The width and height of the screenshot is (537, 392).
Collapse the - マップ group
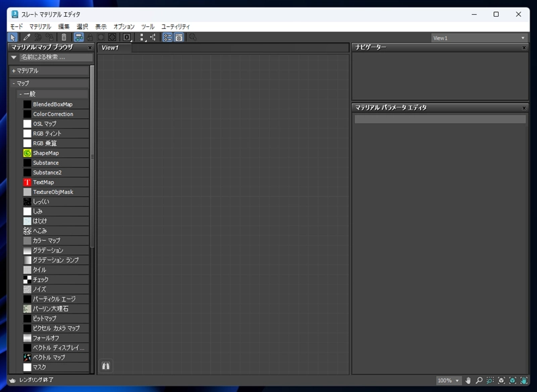click(49, 83)
